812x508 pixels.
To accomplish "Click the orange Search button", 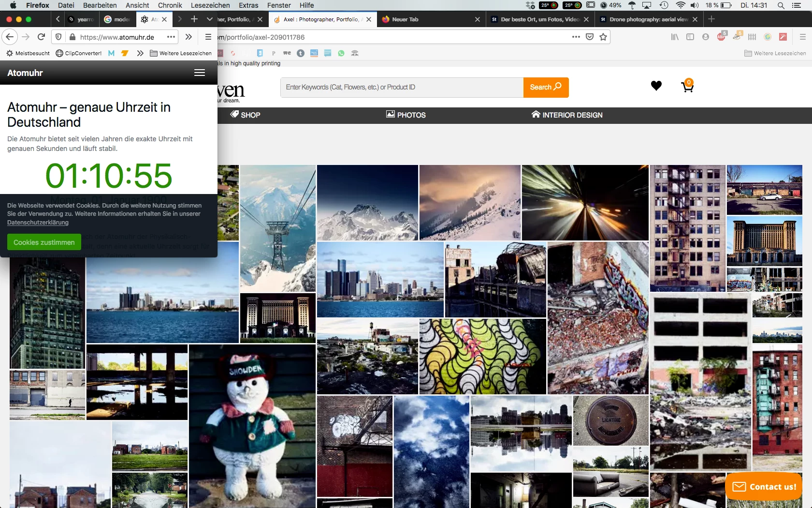I will click(546, 87).
